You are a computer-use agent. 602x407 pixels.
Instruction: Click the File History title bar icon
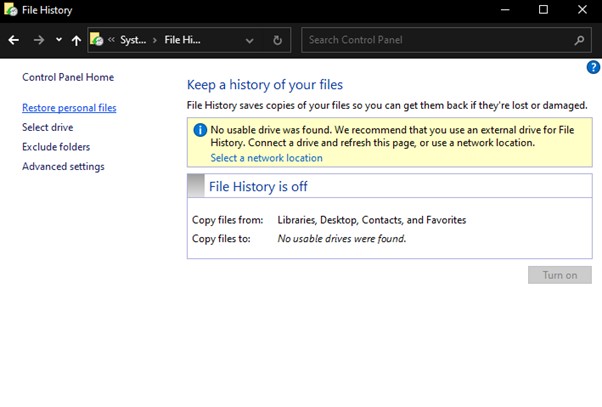pyautogui.click(x=10, y=10)
